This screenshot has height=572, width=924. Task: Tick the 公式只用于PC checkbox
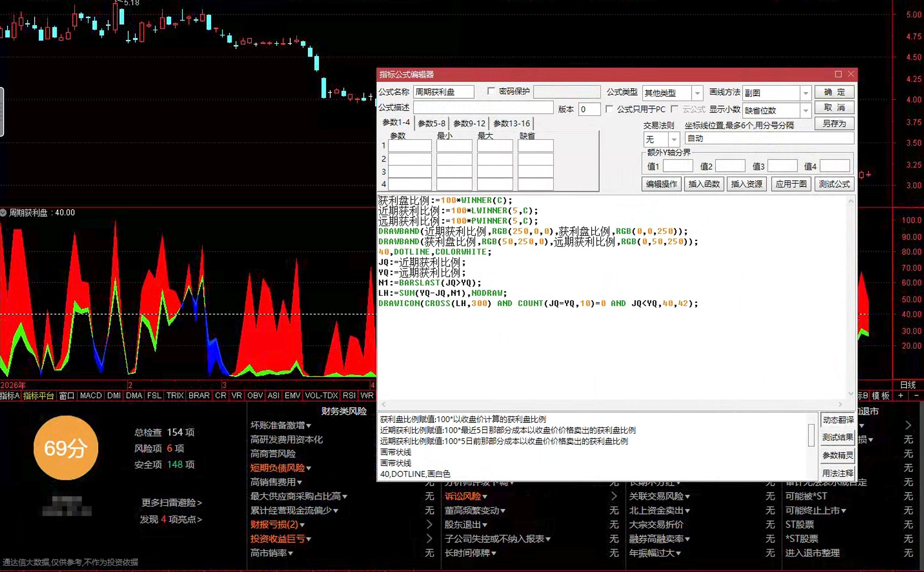[x=609, y=109]
